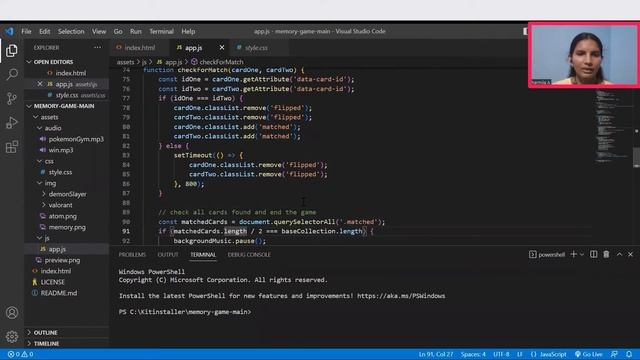This screenshot has height=360, width=640.
Task: Maximize the panel with up chevron
Action: tap(619, 254)
